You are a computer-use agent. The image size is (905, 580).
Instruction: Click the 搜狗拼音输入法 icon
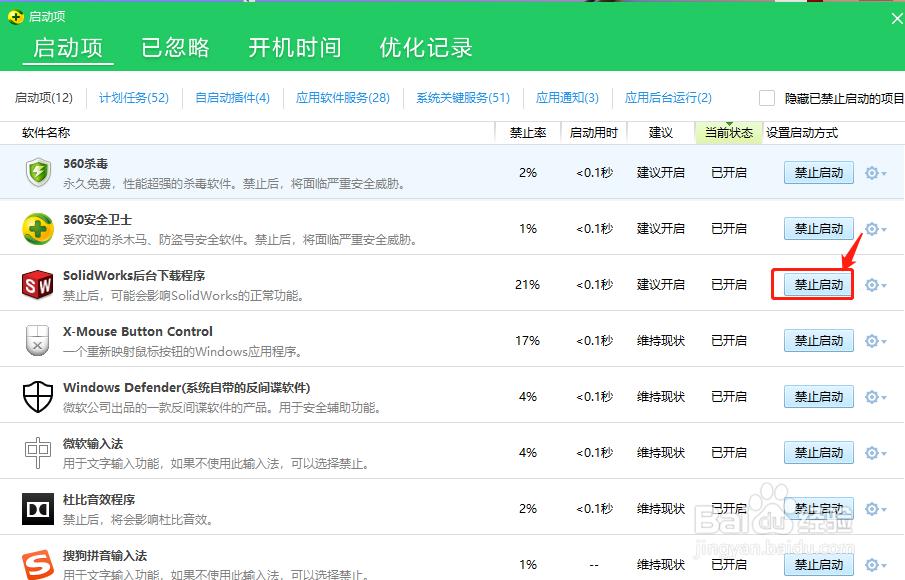coord(38,564)
